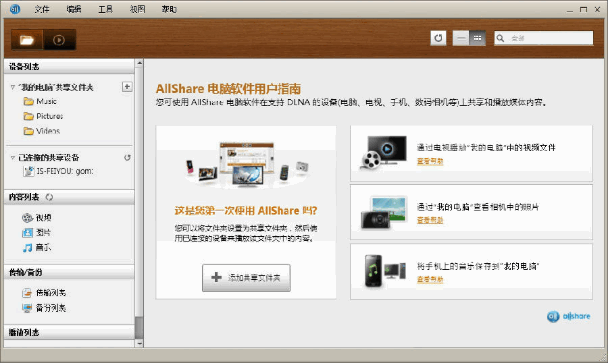
Task: Select the JS-FEIYDU device
Action: (x=59, y=171)
